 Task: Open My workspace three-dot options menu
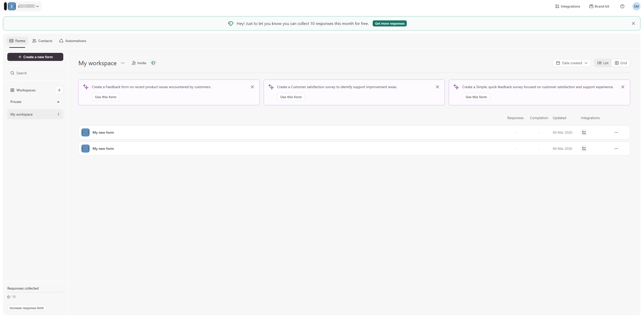pos(123,63)
